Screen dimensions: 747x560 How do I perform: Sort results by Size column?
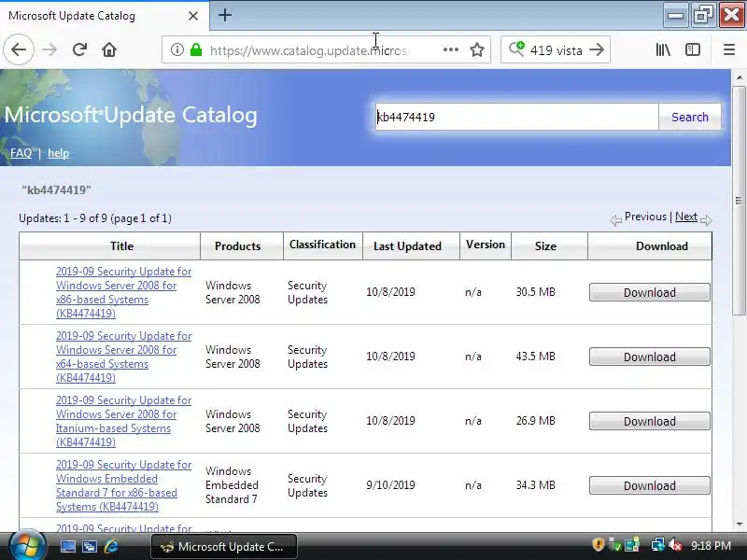[545, 246]
